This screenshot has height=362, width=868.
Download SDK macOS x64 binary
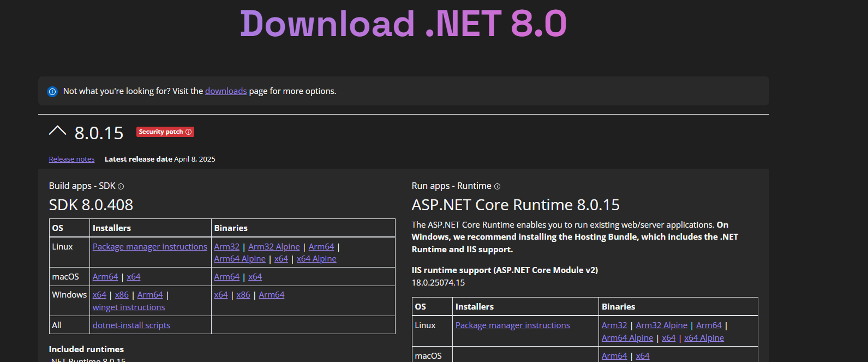coord(255,277)
